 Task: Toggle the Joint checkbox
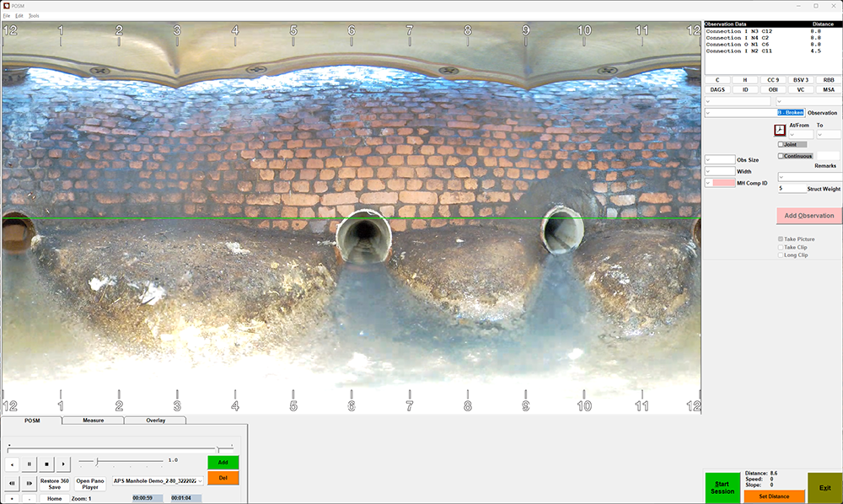[x=781, y=144]
